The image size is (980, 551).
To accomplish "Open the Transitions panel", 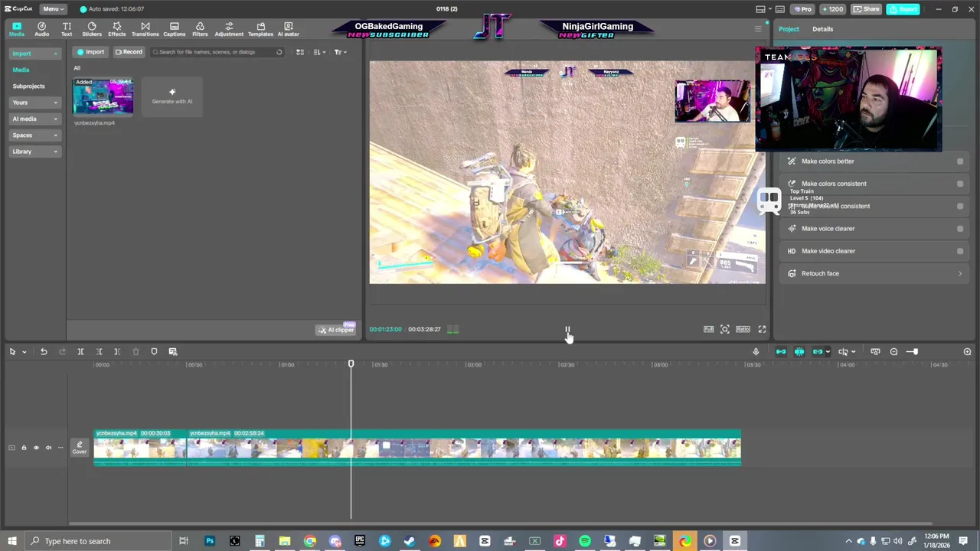I will click(x=145, y=29).
